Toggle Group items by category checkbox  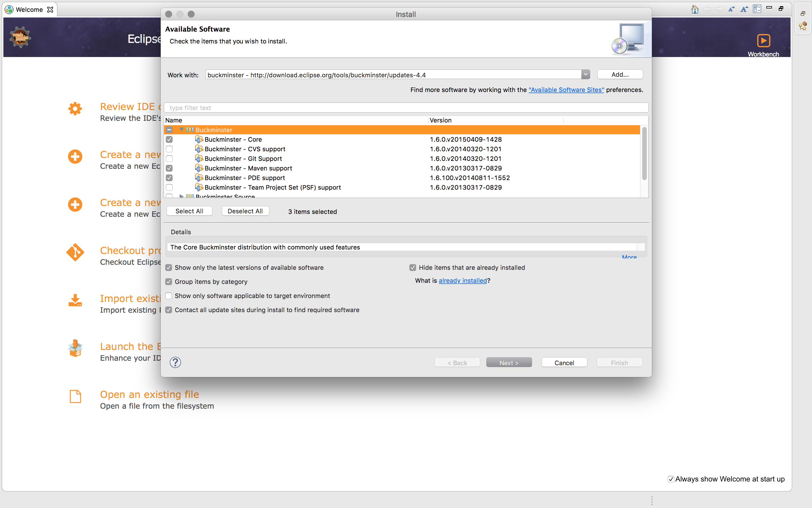point(168,282)
